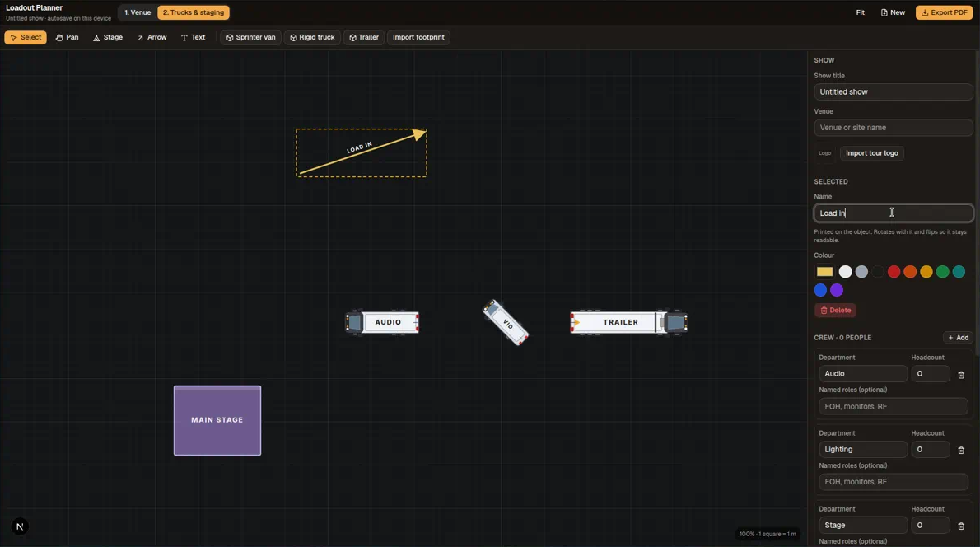This screenshot has height=547, width=980.
Task: Edit named roles for Lighting
Action: [x=894, y=482]
